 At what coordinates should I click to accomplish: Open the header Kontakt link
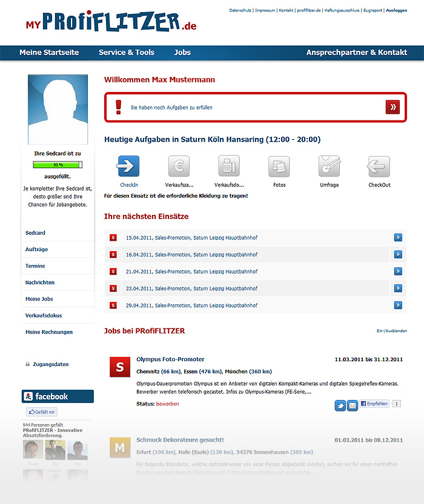point(286,10)
